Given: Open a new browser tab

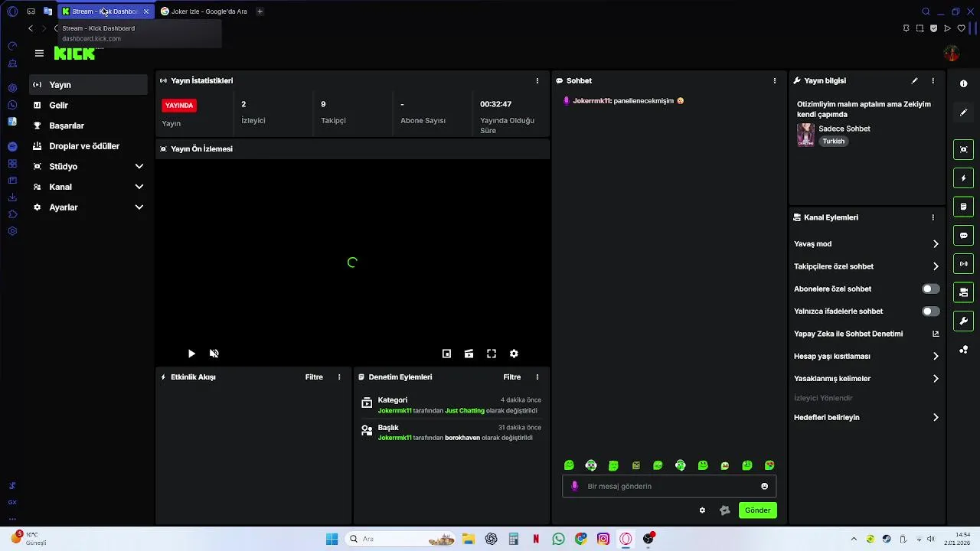Looking at the screenshot, I should (x=260, y=11).
